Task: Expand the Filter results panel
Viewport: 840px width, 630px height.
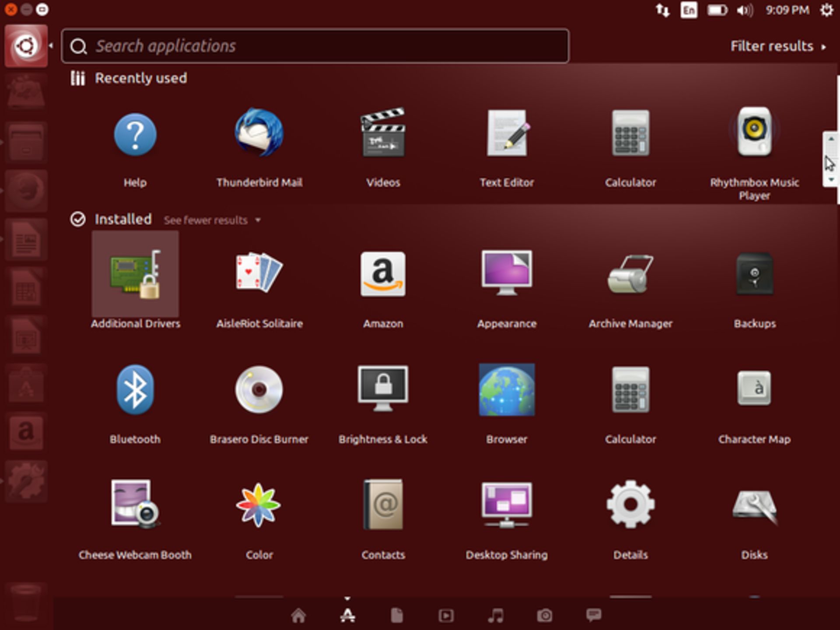Action: tap(778, 46)
